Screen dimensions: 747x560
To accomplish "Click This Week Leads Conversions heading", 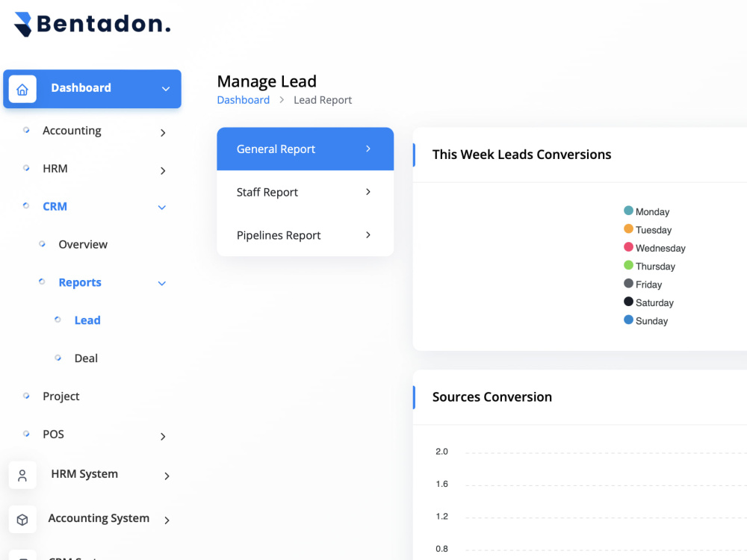I will 521,155.
